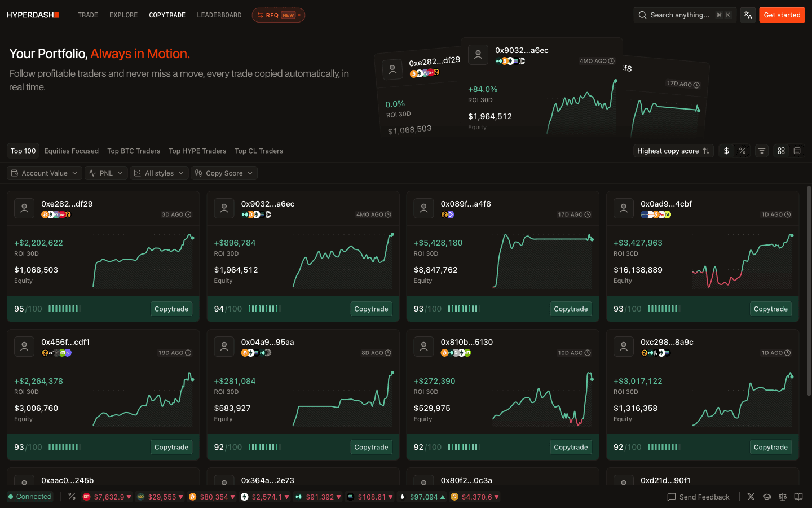
Task: Click the copy score bar on 0x9032...a6ec card
Action: pos(264,309)
